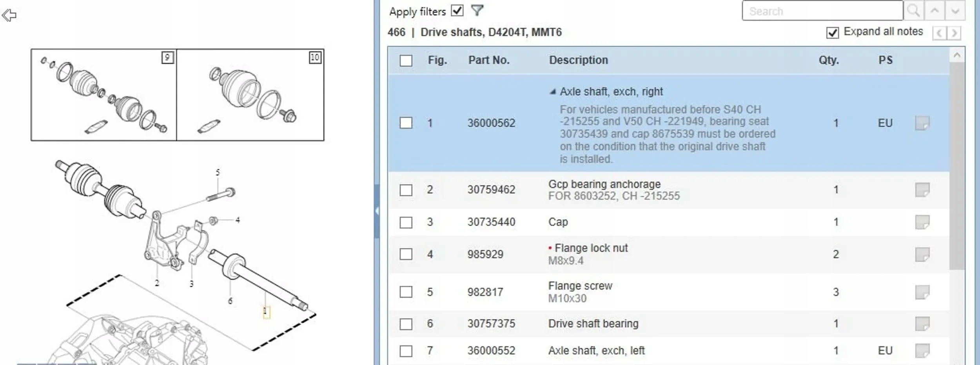Open note icon for Drive shaft bearing
980x365 pixels.
pyautogui.click(x=922, y=324)
